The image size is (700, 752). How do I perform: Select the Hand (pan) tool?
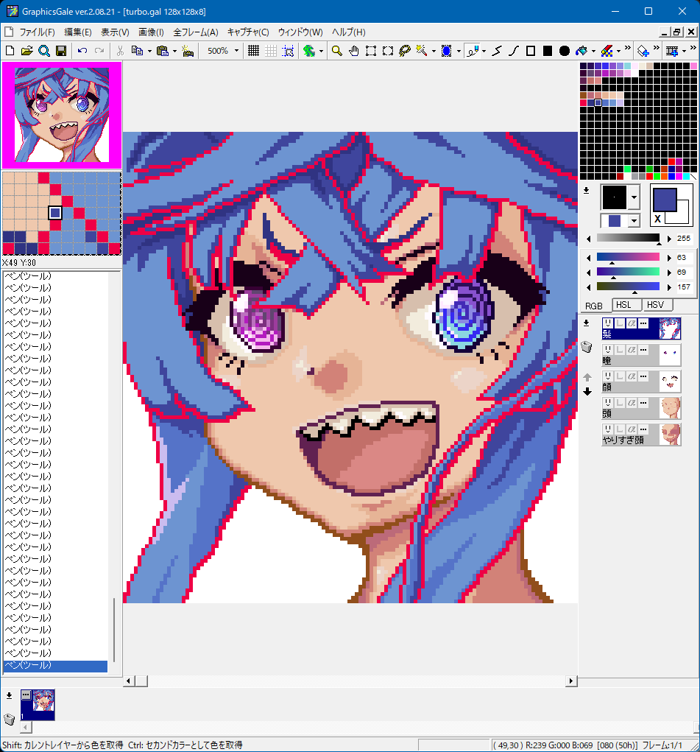tap(353, 51)
